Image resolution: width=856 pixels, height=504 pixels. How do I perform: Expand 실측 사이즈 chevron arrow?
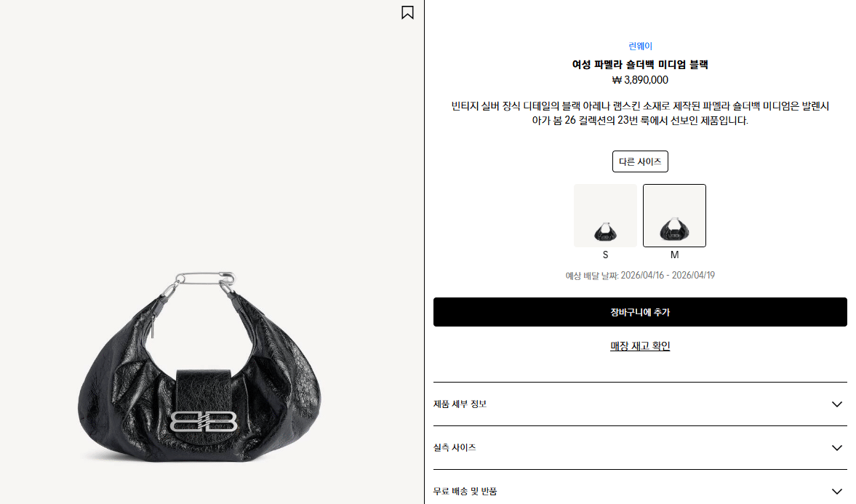(836, 448)
